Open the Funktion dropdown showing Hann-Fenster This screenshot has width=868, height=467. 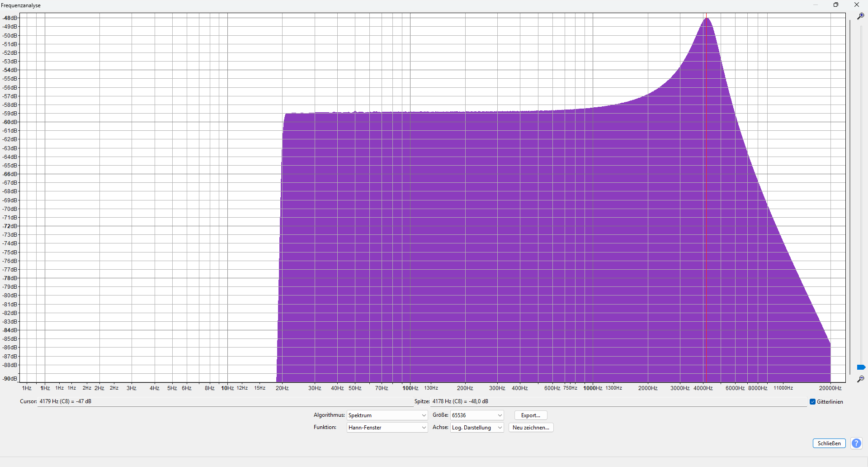pos(387,428)
